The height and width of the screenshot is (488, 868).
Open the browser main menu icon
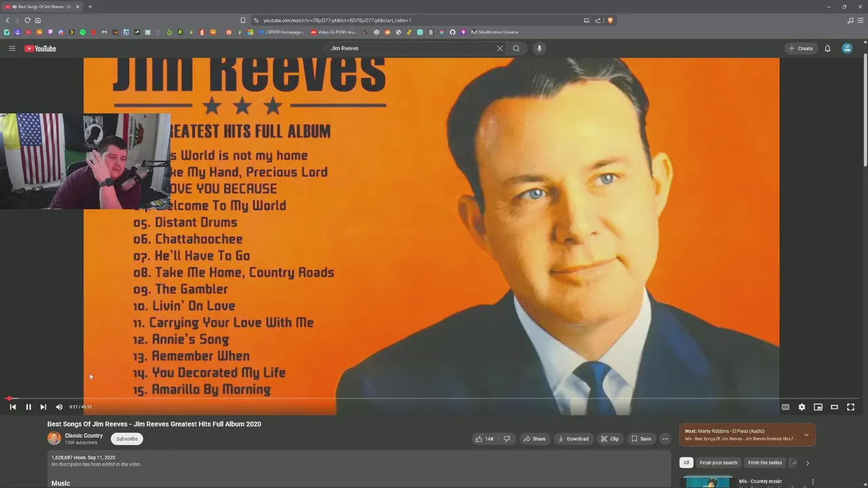click(861, 20)
